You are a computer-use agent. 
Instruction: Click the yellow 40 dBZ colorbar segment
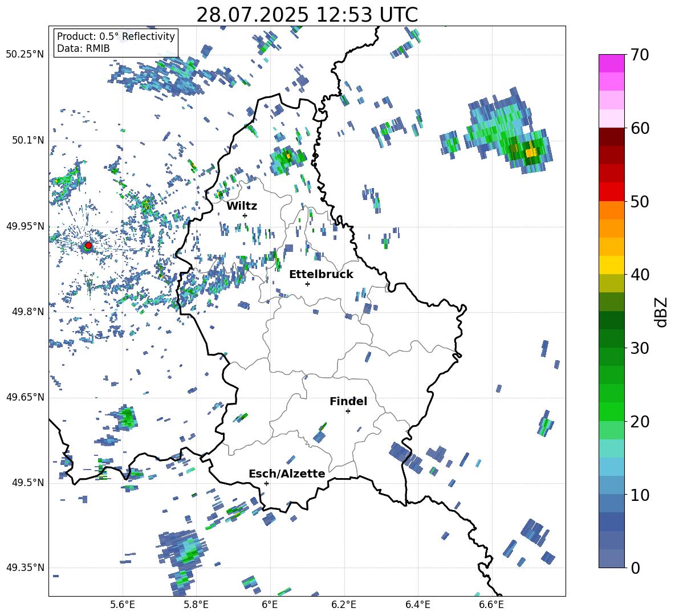(x=611, y=265)
